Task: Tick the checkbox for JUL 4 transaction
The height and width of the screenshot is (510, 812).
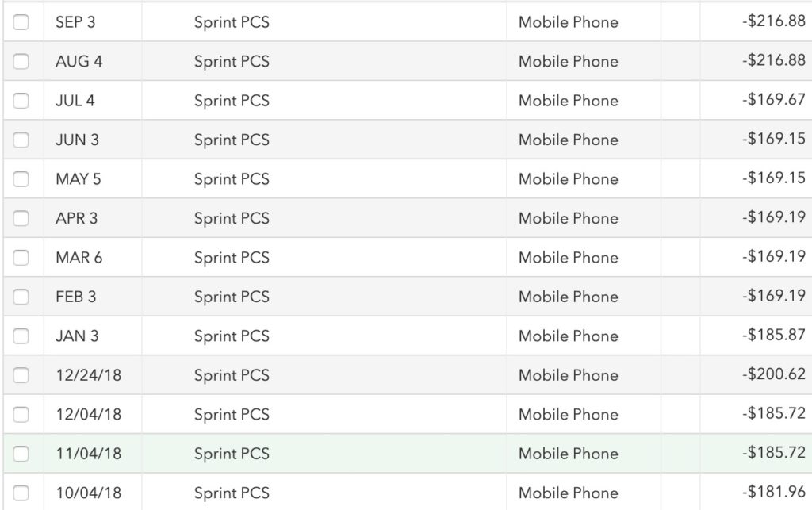Action: coord(21,101)
